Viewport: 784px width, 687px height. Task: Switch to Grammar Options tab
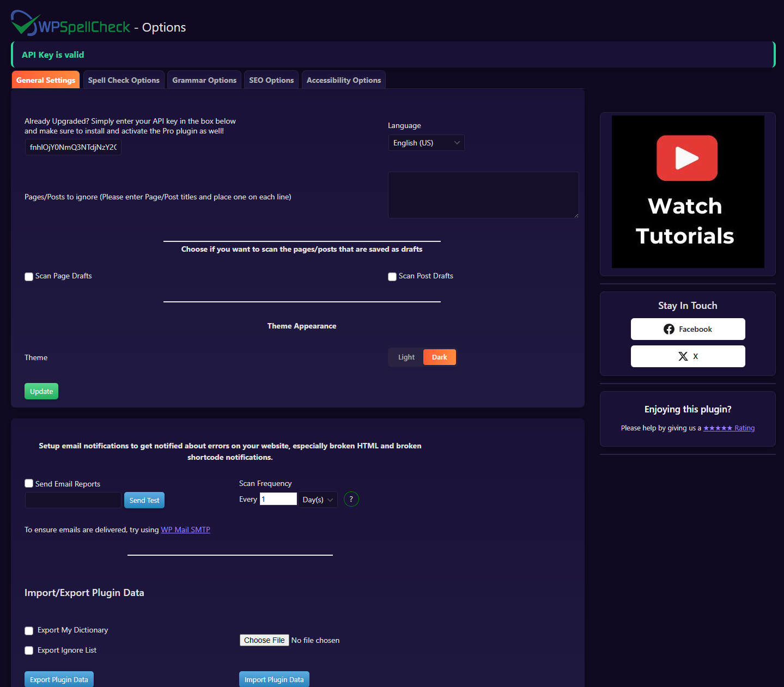click(x=204, y=80)
